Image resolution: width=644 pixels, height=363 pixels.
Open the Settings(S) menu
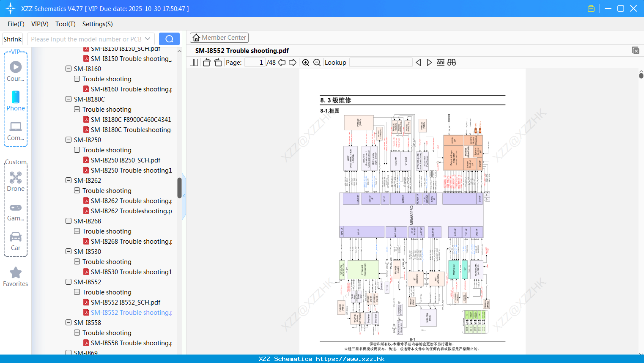[x=98, y=24]
